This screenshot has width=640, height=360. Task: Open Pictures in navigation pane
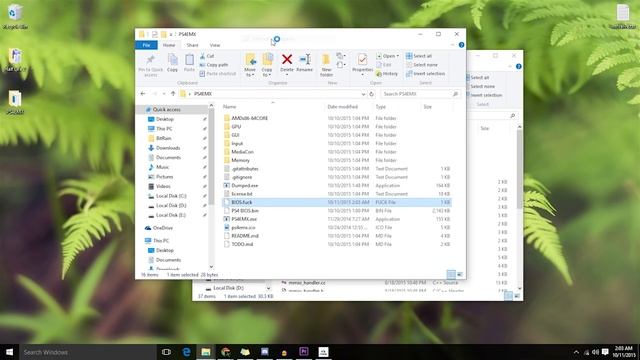tap(164, 177)
